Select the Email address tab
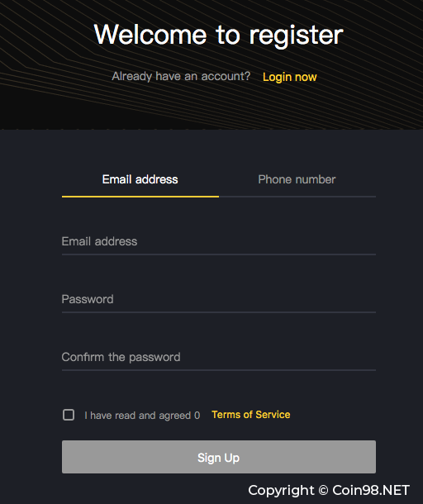Viewport: 423px width, 504px height. [x=140, y=179]
